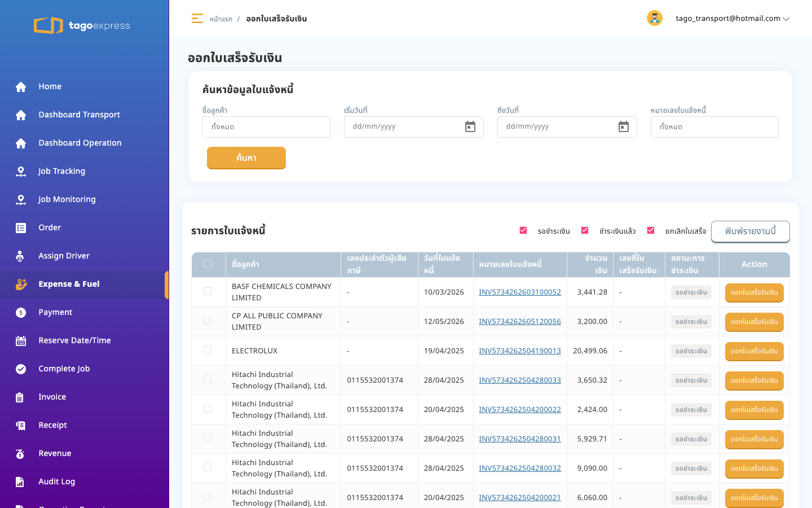Click the tago express logo
The height and width of the screenshot is (508, 812).
[x=82, y=25]
